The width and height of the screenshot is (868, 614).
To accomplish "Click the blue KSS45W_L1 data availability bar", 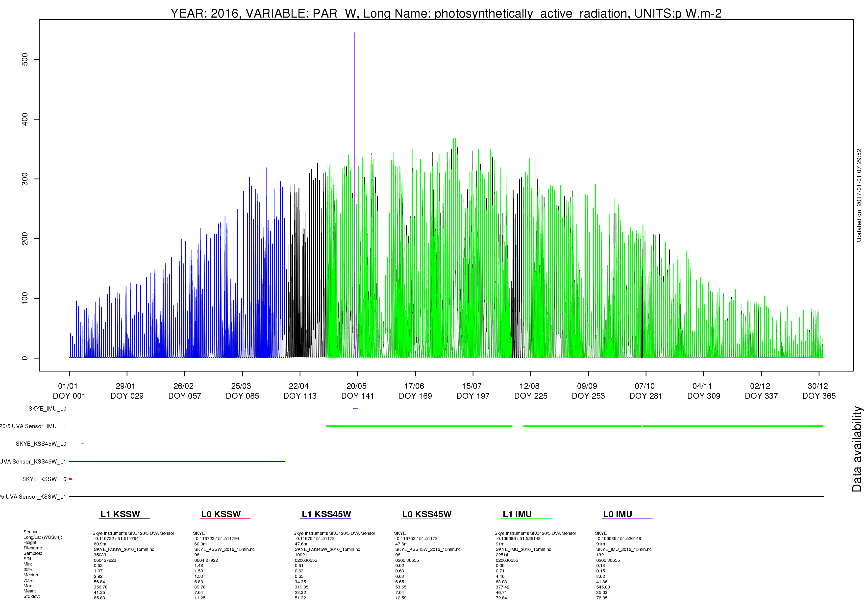I will tap(176, 461).
